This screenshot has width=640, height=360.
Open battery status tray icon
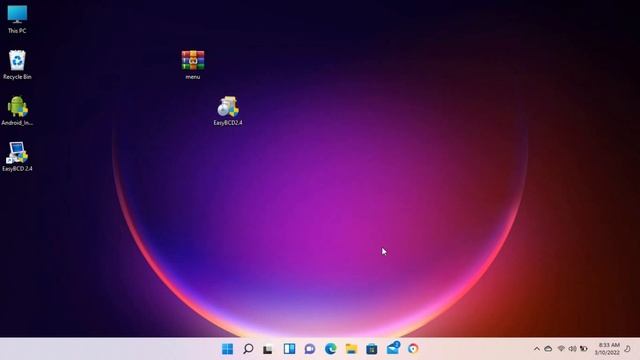click(584, 349)
